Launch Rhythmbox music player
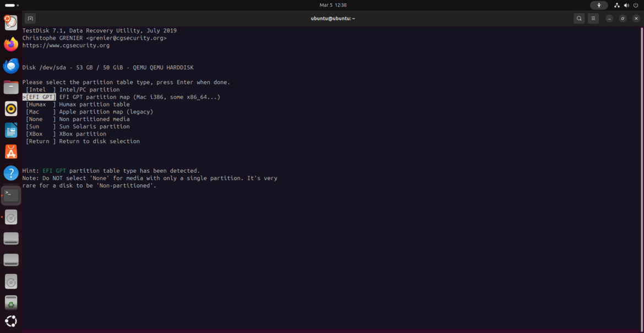This screenshot has width=644, height=333. 11,109
